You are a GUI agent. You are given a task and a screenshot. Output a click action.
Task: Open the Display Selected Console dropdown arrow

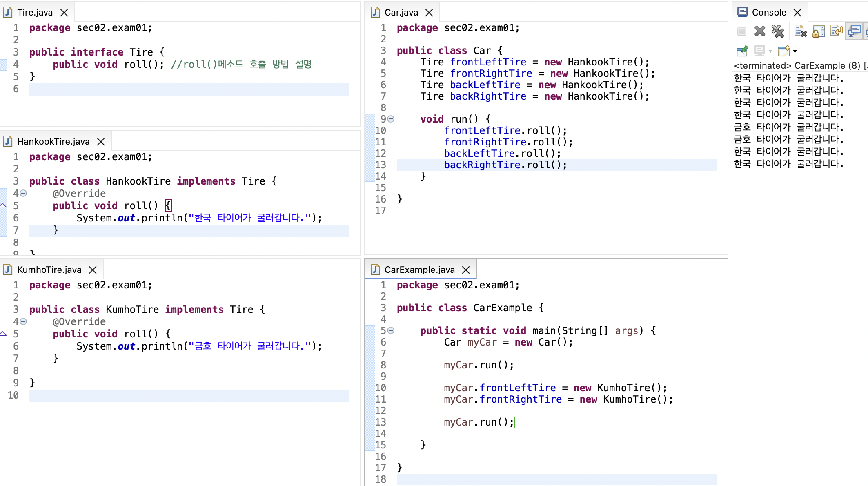click(770, 51)
